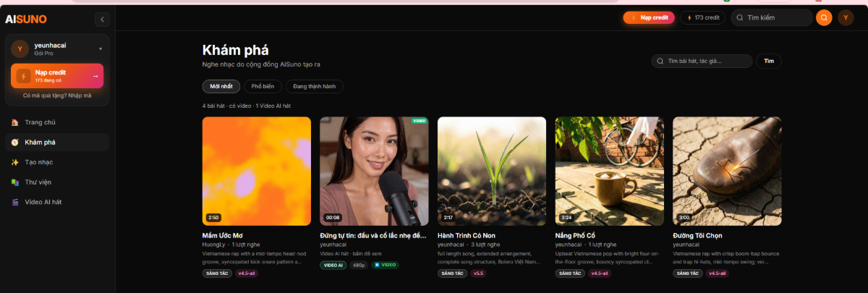Open Thư viện in the sidebar
Viewport: 868px width, 293px height.
(57, 182)
